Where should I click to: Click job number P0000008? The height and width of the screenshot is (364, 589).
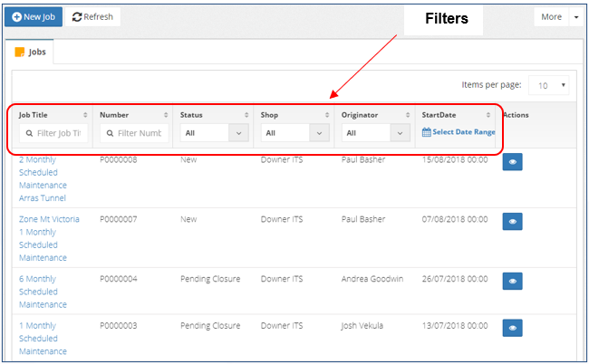coord(119,160)
